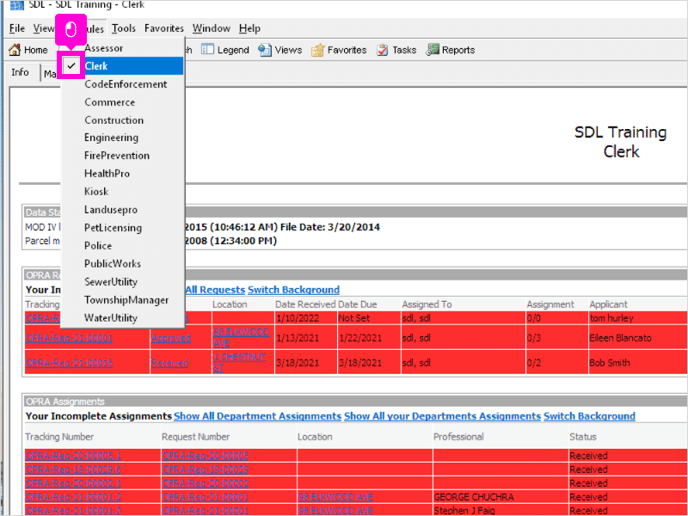
Task: Choose PetLicensing in the menu
Action: pyautogui.click(x=122, y=228)
